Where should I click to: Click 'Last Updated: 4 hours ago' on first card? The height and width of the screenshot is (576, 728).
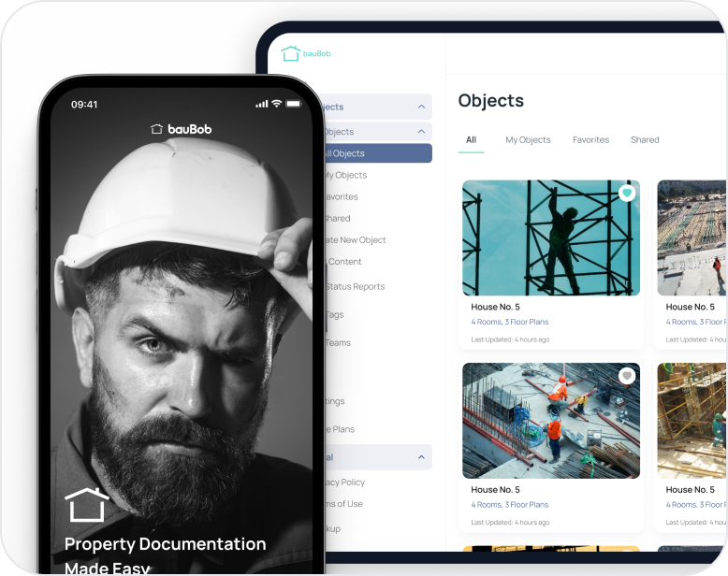click(x=510, y=339)
